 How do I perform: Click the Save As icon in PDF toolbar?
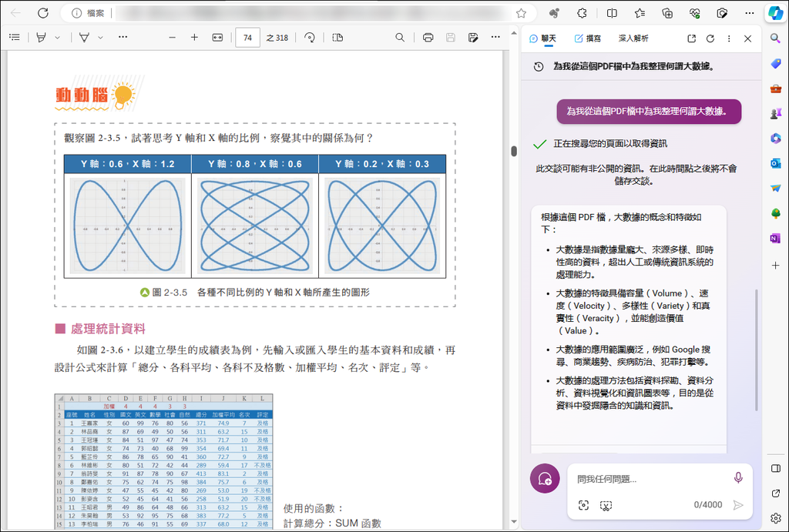tap(473, 37)
